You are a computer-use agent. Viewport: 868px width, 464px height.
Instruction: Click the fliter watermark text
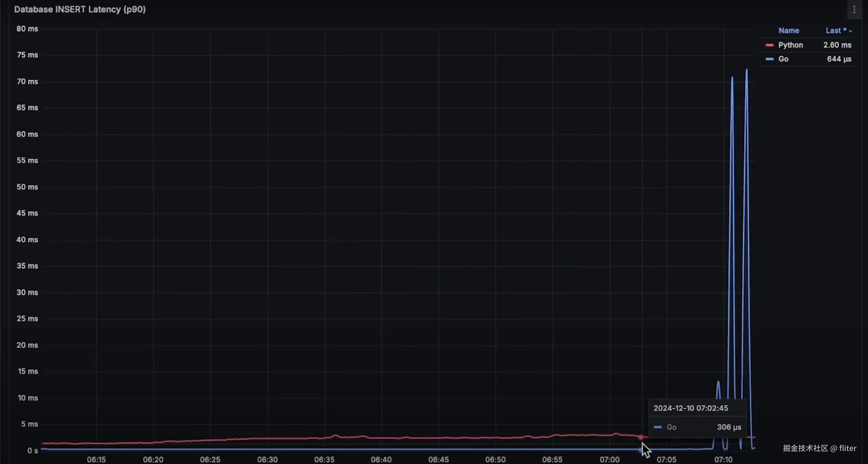(x=847, y=448)
